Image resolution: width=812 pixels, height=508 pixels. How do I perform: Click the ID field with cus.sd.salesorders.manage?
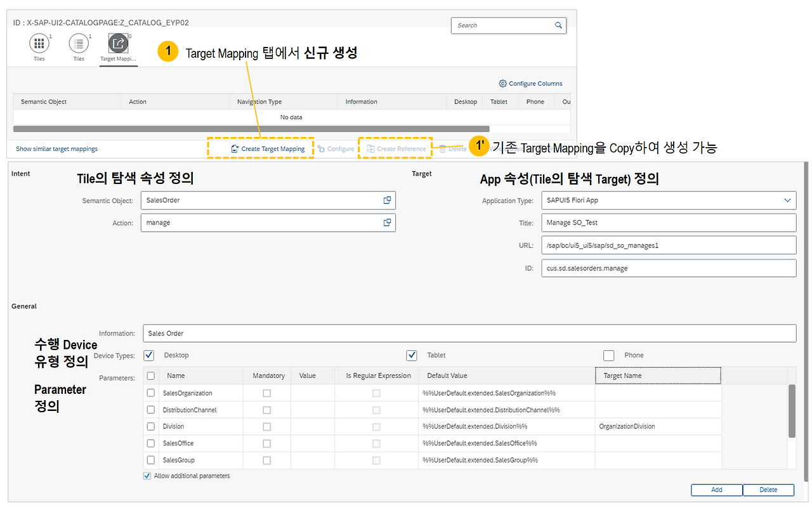[669, 268]
